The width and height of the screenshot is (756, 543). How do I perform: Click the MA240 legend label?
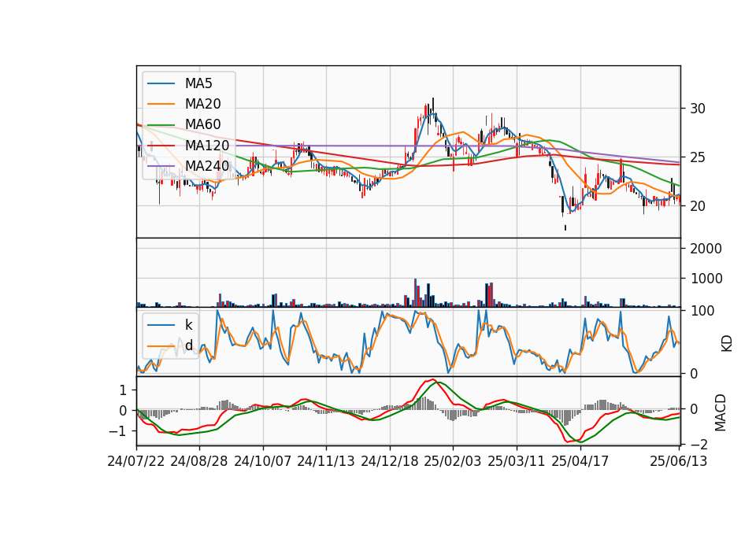pos(207,166)
